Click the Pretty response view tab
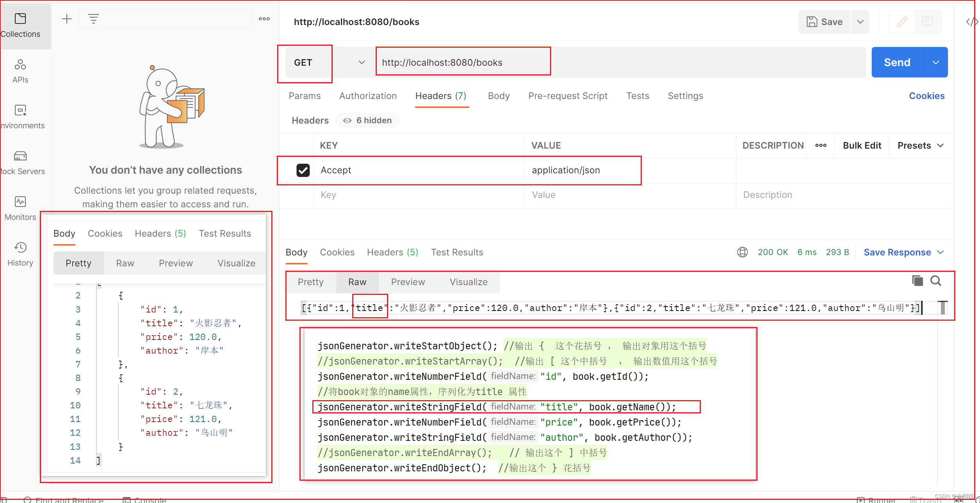This screenshot has height=503, width=980. pyautogui.click(x=311, y=282)
